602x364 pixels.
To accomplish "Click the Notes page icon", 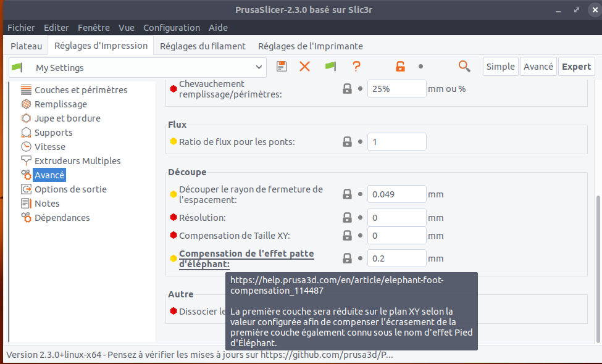I will [x=26, y=204].
